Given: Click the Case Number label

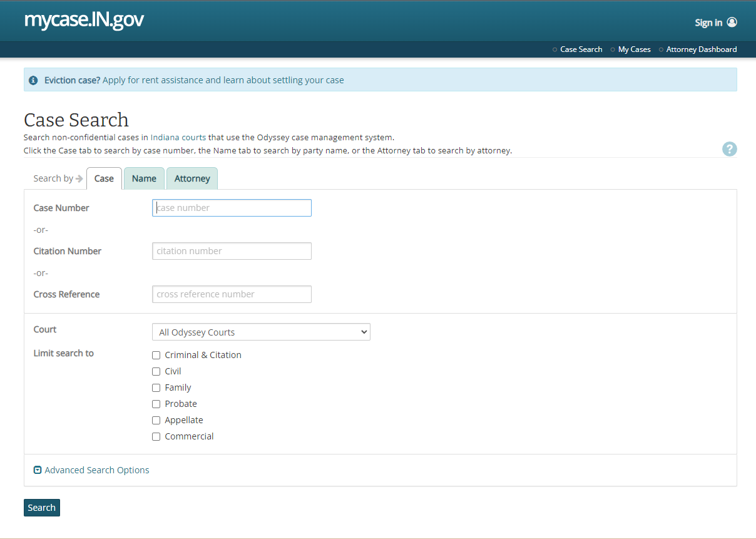Looking at the screenshot, I should pos(61,208).
